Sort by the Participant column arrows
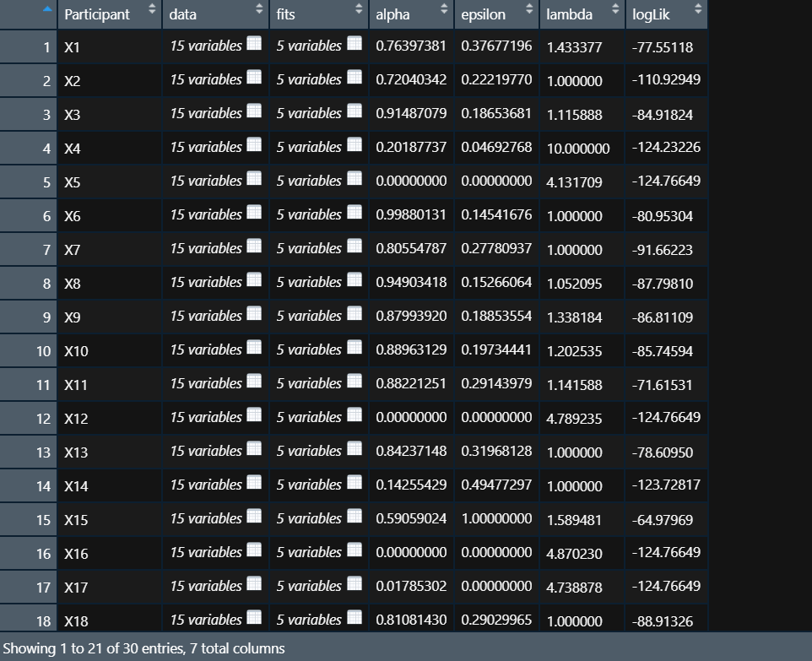812x661 pixels. point(152,8)
